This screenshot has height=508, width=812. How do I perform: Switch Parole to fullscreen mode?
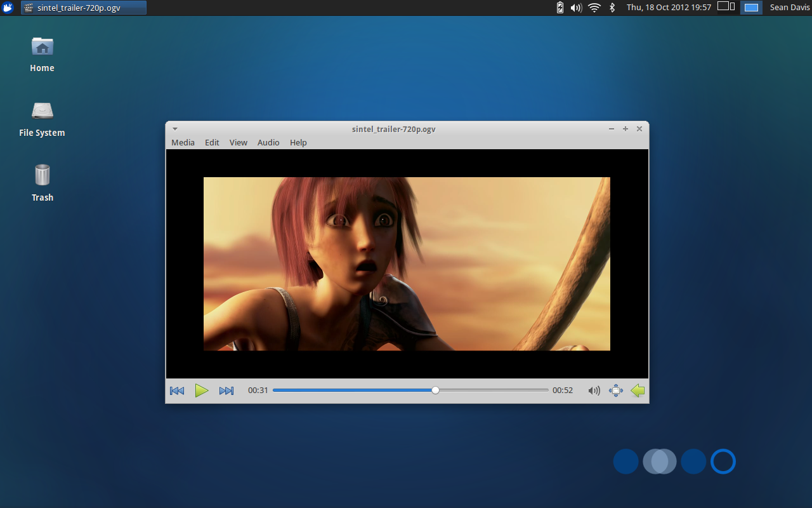(615, 391)
